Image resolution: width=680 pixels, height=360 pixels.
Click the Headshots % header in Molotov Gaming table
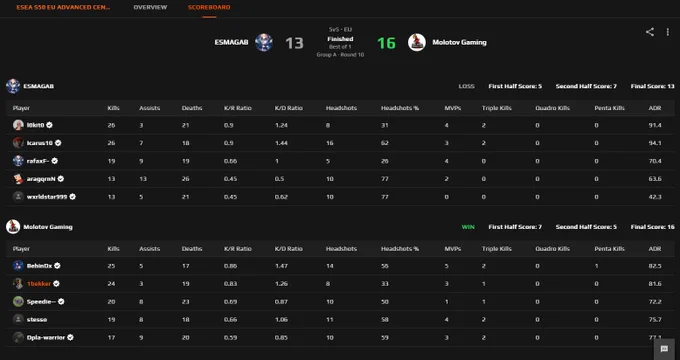click(x=400, y=249)
